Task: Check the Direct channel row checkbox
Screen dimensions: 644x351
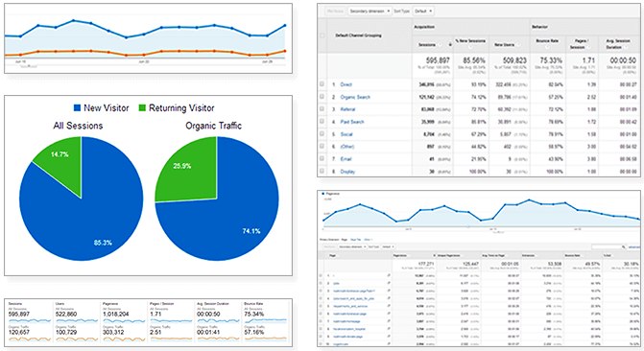Action: (x=322, y=84)
